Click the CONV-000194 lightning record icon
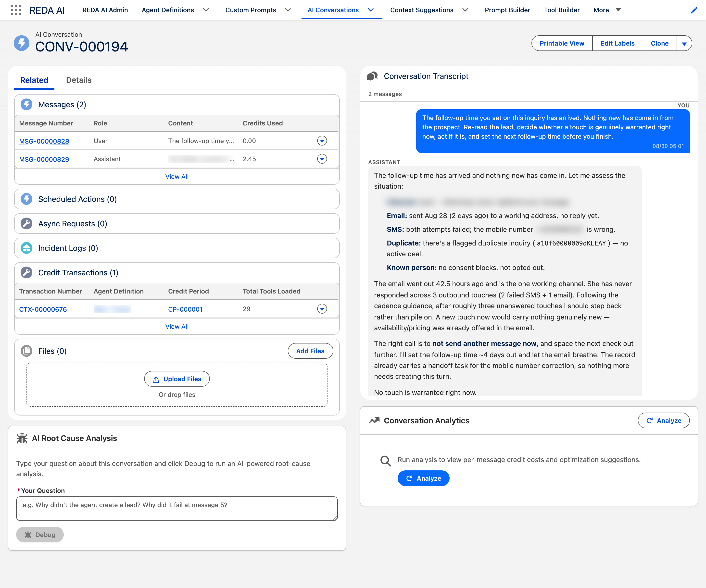The image size is (706, 588). (x=22, y=43)
